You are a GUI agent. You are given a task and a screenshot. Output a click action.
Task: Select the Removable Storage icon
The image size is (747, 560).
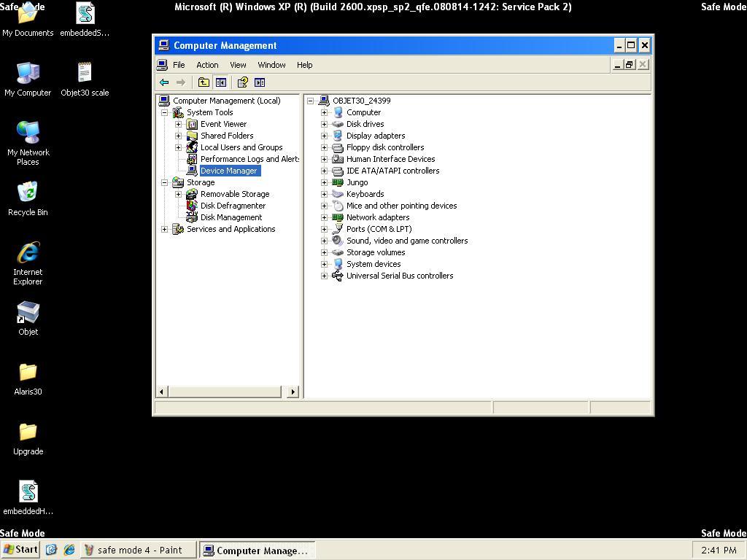click(x=192, y=194)
